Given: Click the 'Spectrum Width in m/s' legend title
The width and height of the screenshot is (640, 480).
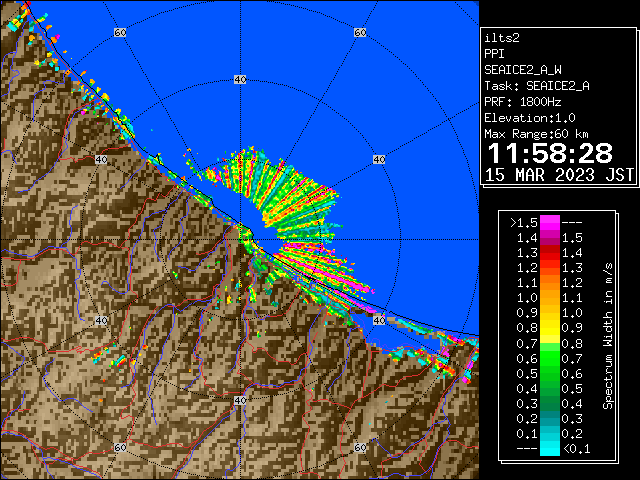Looking at the screenshot, I should 608,336.
